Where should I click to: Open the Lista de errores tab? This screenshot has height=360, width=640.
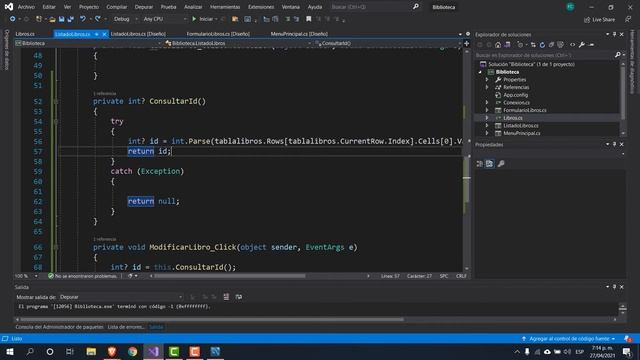pos(126,327)
